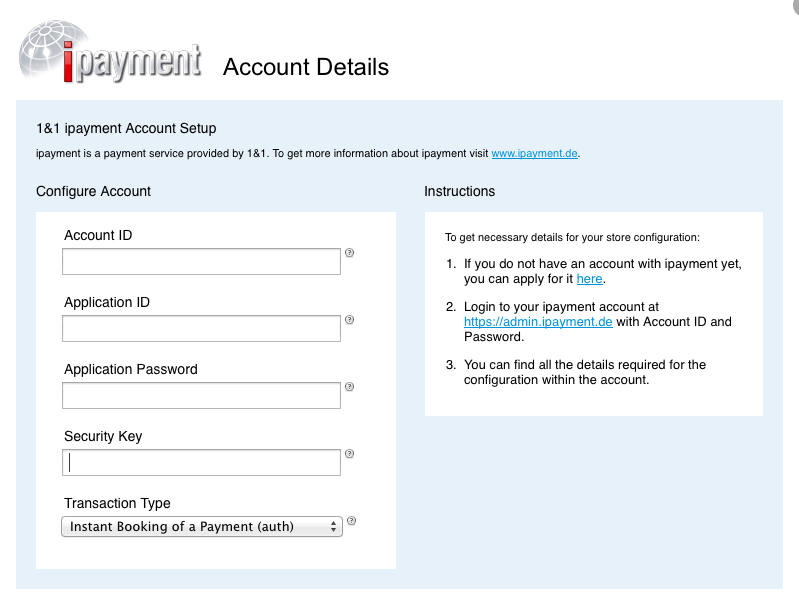This screenshot has width=799, height=606.
Task: Show help icon next to Security Key
Action: pos(350,454)
